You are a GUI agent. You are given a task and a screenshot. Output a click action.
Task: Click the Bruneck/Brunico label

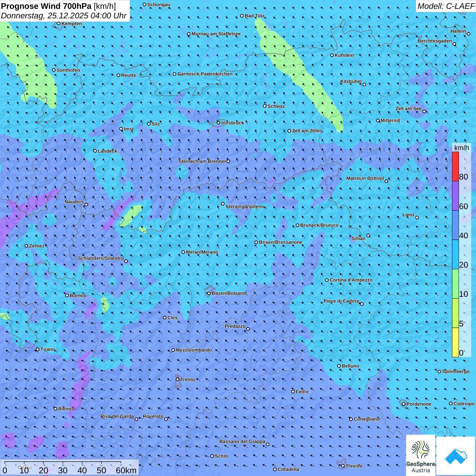319,225
